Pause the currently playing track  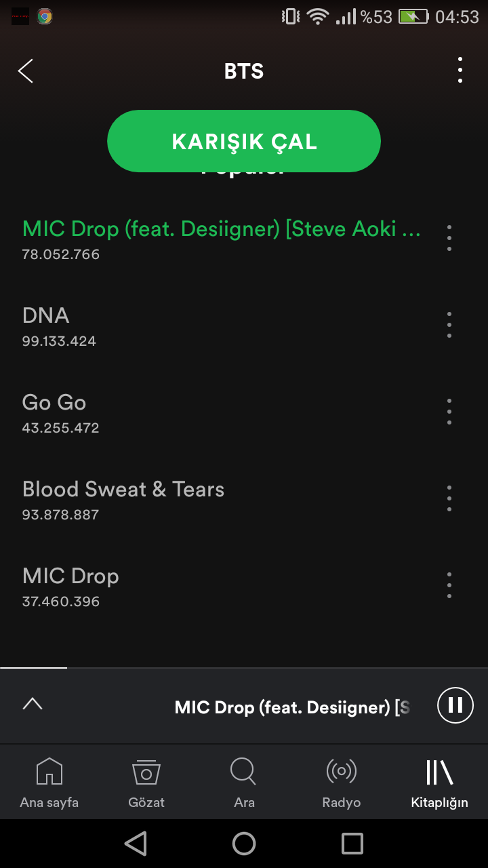[455, 705]
